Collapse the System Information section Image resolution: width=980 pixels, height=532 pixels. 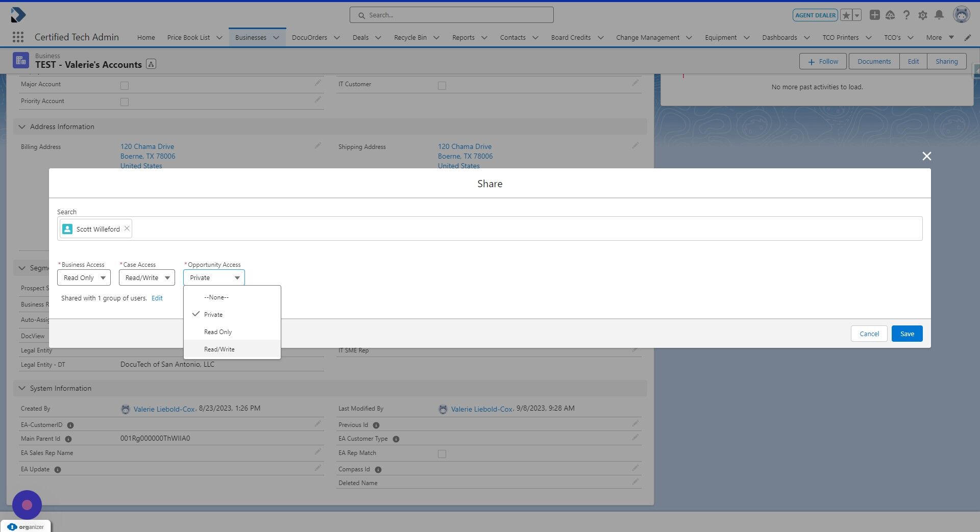[x=22, y=388]
